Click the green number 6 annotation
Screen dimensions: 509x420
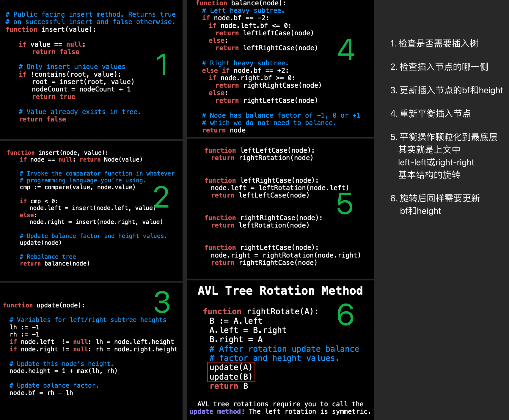pyautogui.click(x=345, y=315)
